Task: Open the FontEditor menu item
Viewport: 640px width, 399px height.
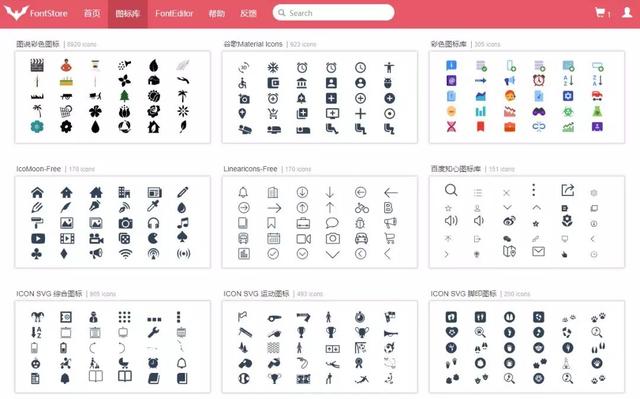Action: click(174, 13)
